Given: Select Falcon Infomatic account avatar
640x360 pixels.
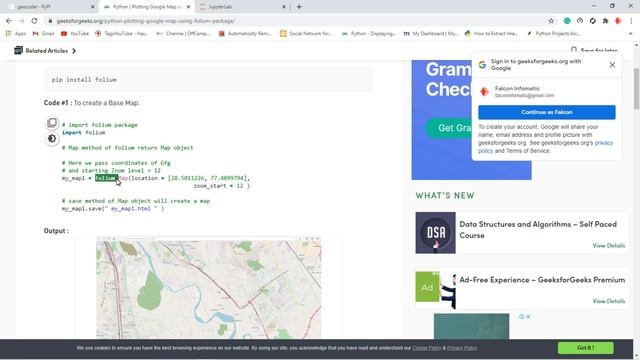Looking at the screenshot, I should click(484, 91).
